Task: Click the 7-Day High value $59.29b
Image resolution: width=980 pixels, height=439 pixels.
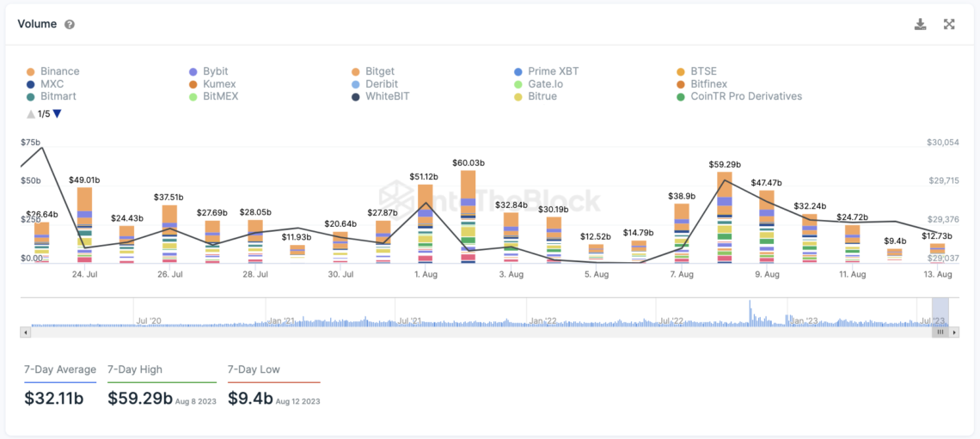Action: [x=140, y=399]
